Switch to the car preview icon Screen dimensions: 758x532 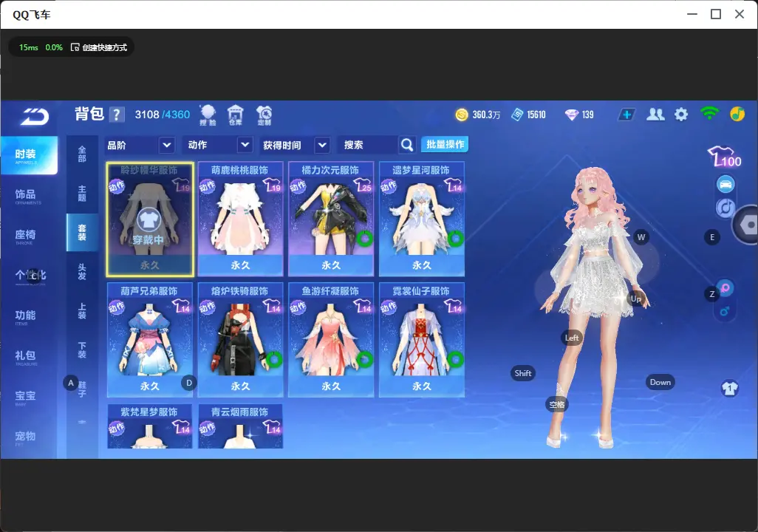click(725, 184)
